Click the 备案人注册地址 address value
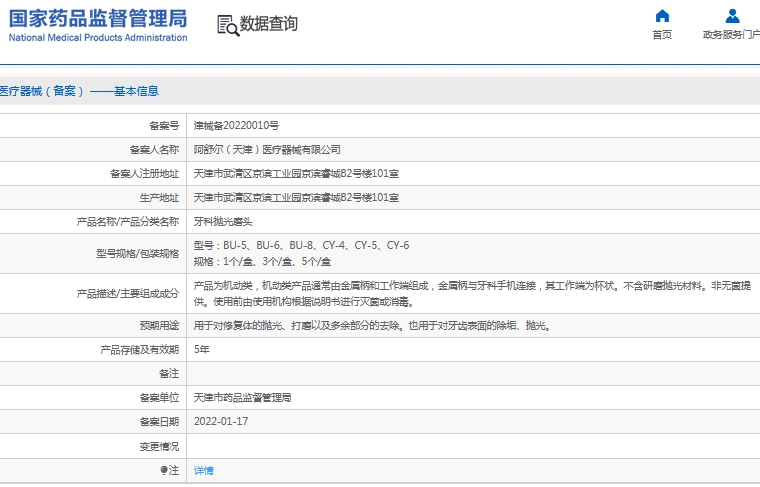 (296, 173)
